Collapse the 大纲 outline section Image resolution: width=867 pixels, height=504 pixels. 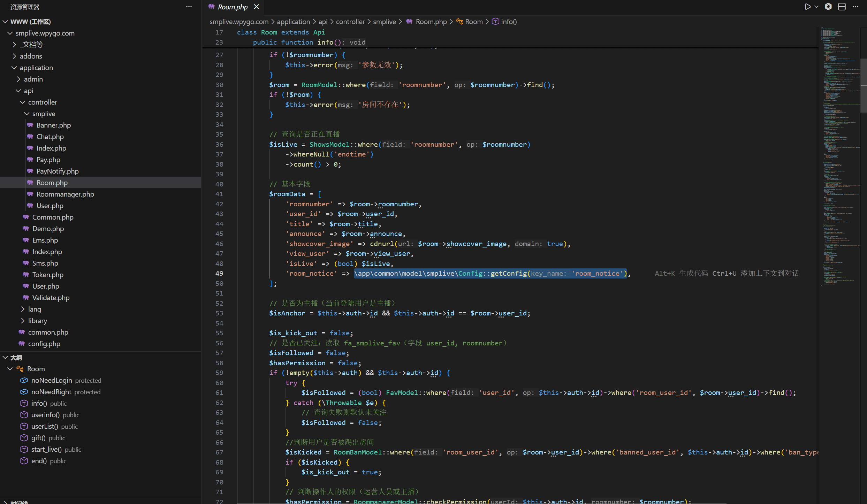[16, 358]
